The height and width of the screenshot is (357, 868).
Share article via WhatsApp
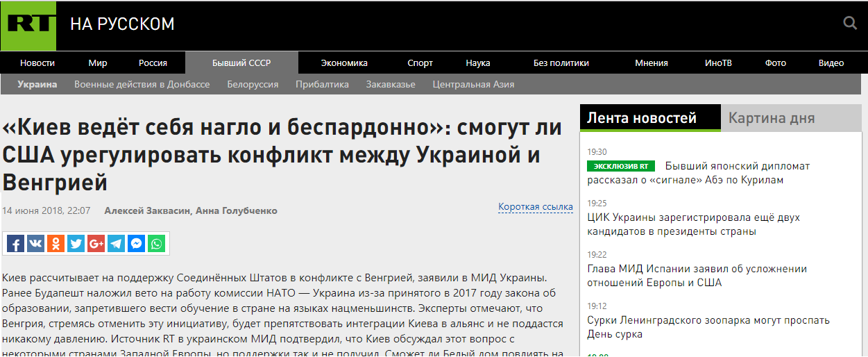click(157, 243)
